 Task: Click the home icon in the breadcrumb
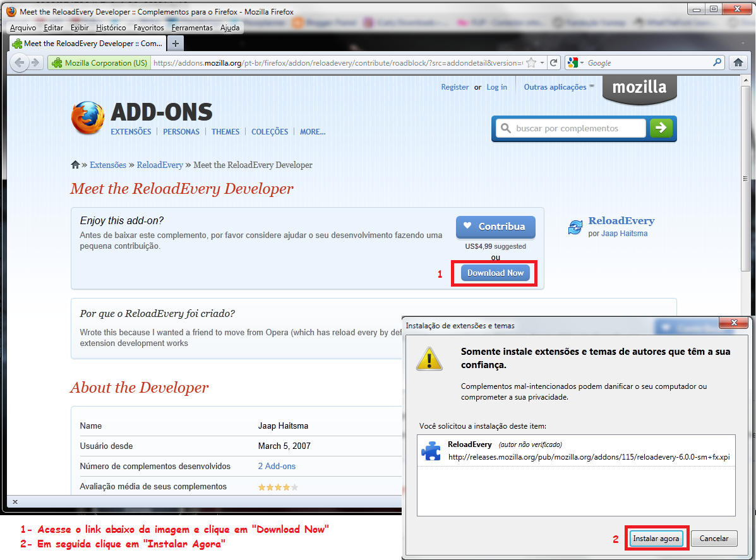[x=75, y=165]
